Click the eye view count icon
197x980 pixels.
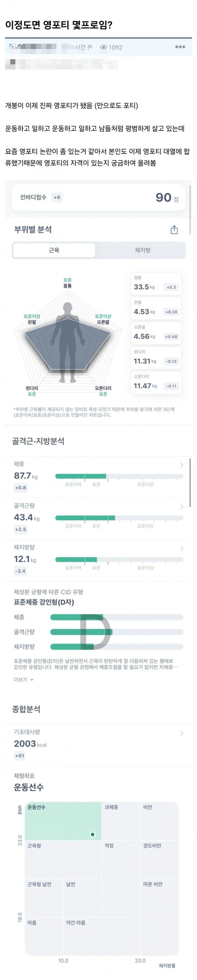pos(103,47)
